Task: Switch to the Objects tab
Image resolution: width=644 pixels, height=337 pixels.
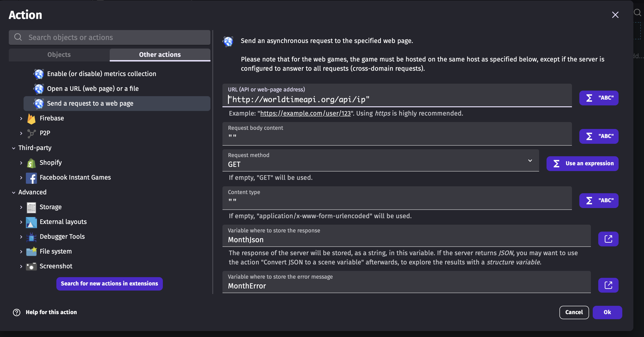Action: click(59, 55)
